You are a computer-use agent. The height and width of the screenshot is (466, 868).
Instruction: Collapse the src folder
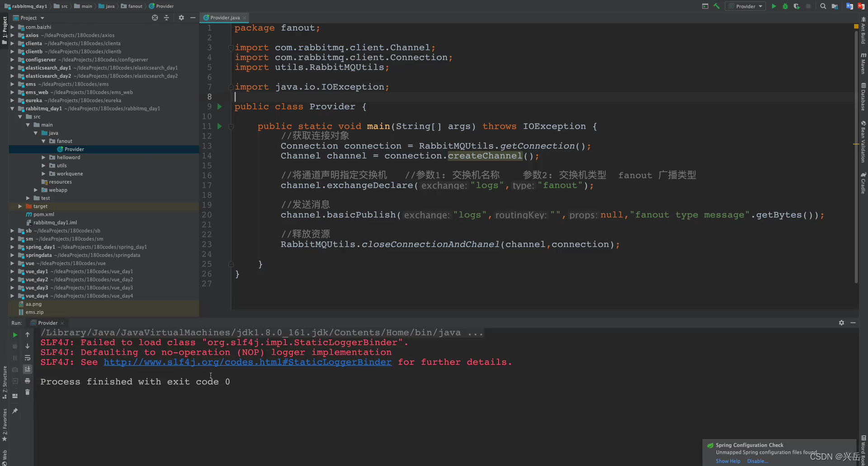tap(20, 117)
